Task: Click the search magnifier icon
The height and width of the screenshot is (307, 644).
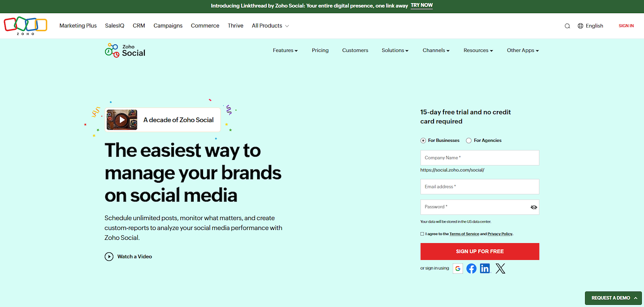Action: [x=567, y=26]
